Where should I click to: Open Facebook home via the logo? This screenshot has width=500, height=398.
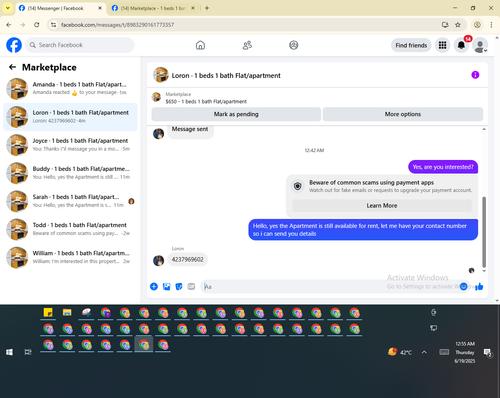click(14, 45)
